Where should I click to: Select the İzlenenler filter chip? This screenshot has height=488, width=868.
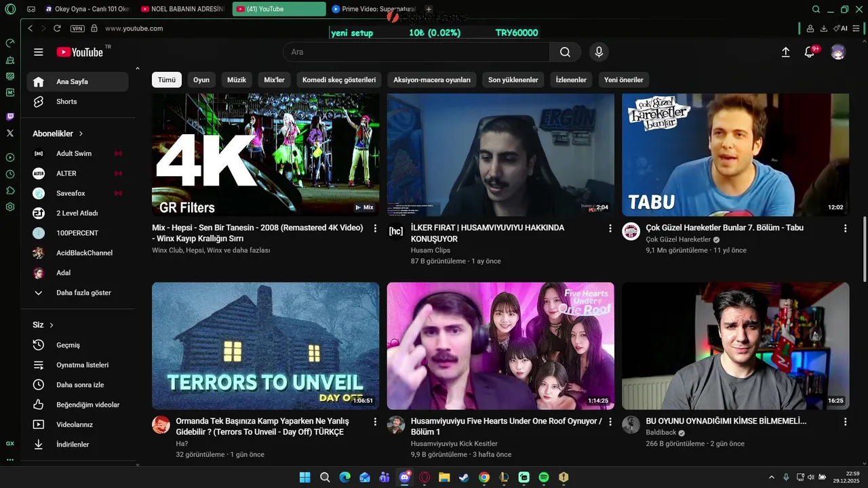pyautogui.click(x=571, y=80)
